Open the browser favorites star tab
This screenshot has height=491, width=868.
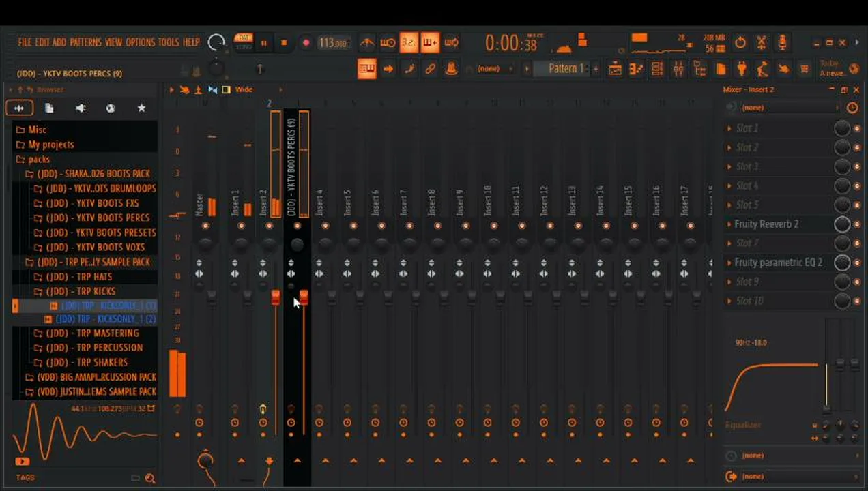point(141,108)
